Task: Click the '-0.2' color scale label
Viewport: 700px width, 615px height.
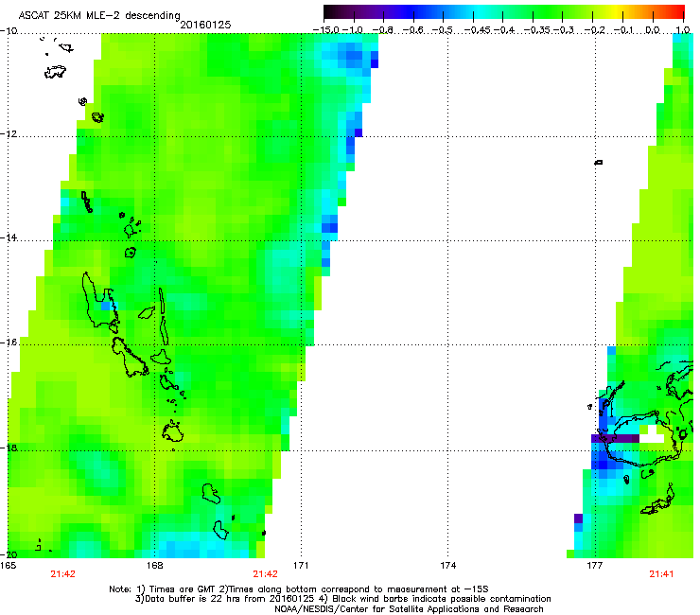Action: click(594, 30)
